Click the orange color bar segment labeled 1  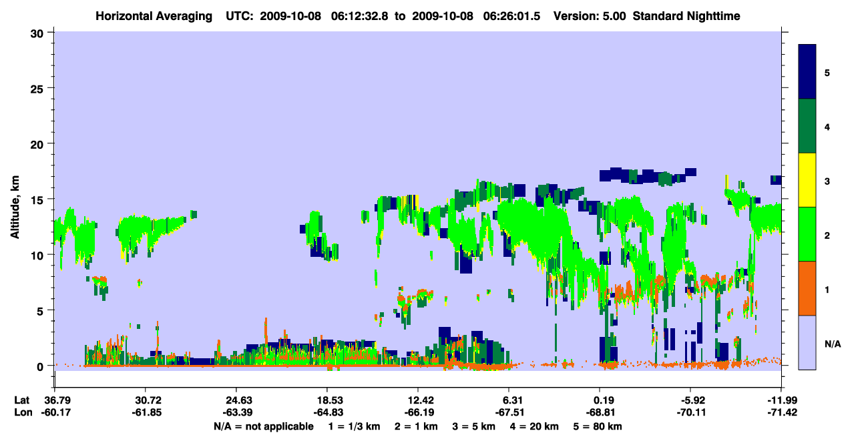coord(807,288)
